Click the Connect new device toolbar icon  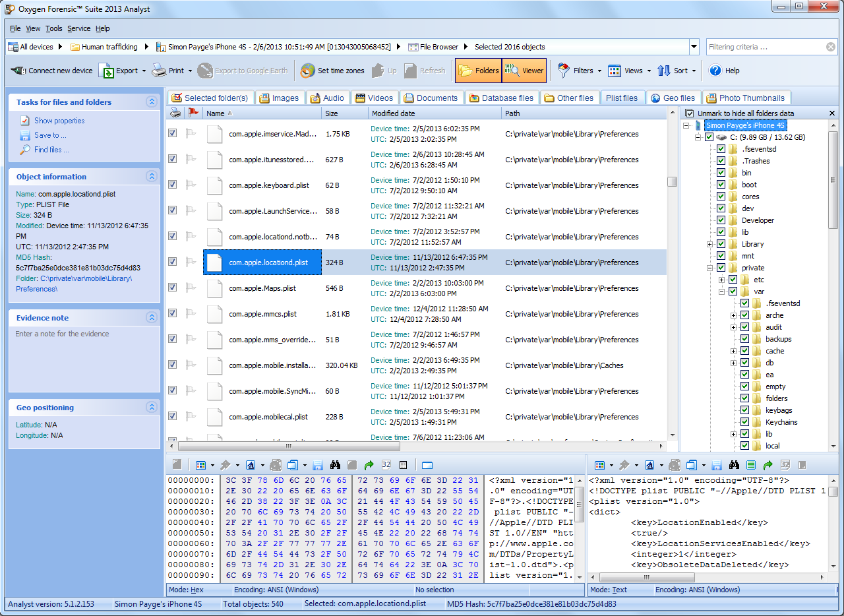tap(18, 71)
